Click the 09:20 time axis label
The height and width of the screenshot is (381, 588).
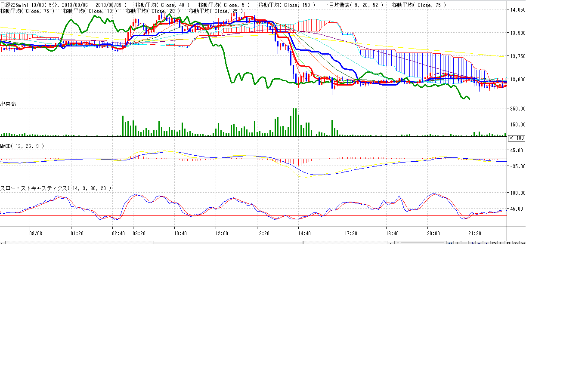coord(139,234)
